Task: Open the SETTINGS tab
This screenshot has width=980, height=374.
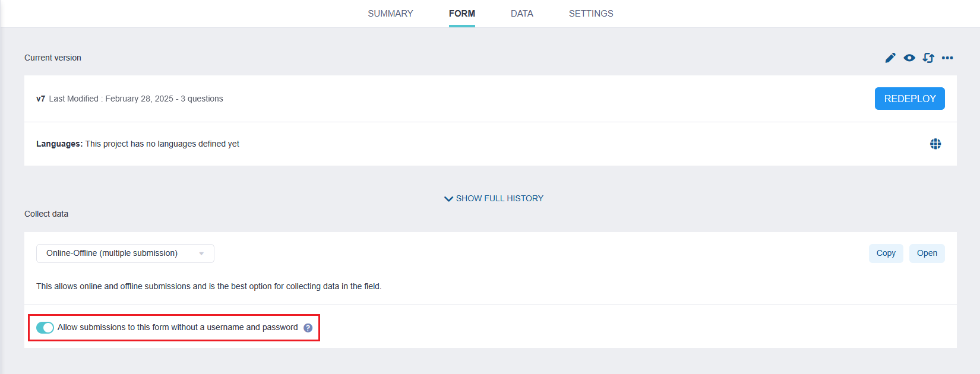Action: pyautogui.click(x=591, y=14)
